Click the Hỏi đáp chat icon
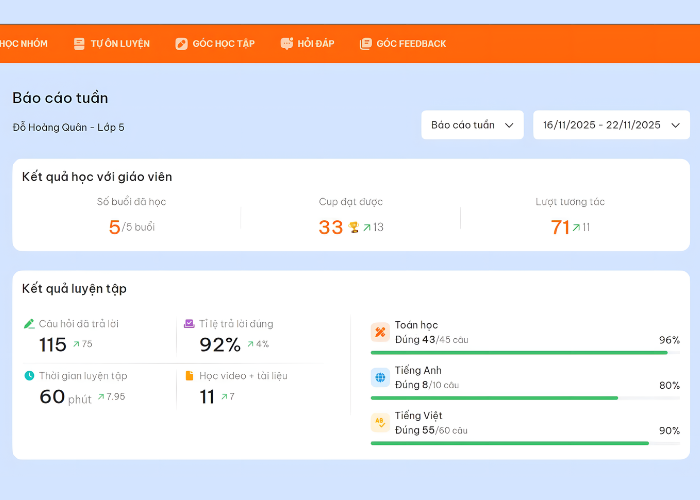The width and height of the screenshot is (700, 500). [x=287, y=44]
